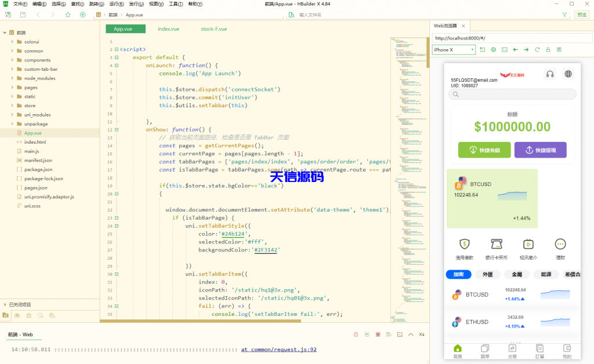594x364 pixels.
Task: Open the browser settings gear icon
Action: click(x=494, y=50)
